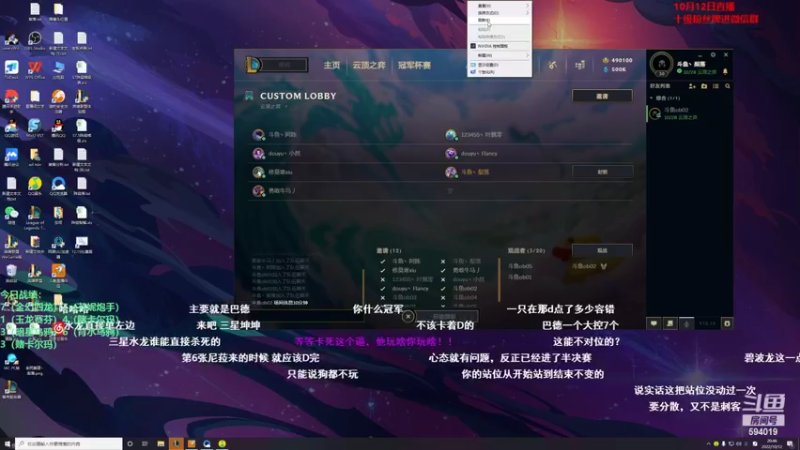Click the 邀请 invite button in the lobby
The height and width of the screenshot is (450, 800).
point(602,96)
